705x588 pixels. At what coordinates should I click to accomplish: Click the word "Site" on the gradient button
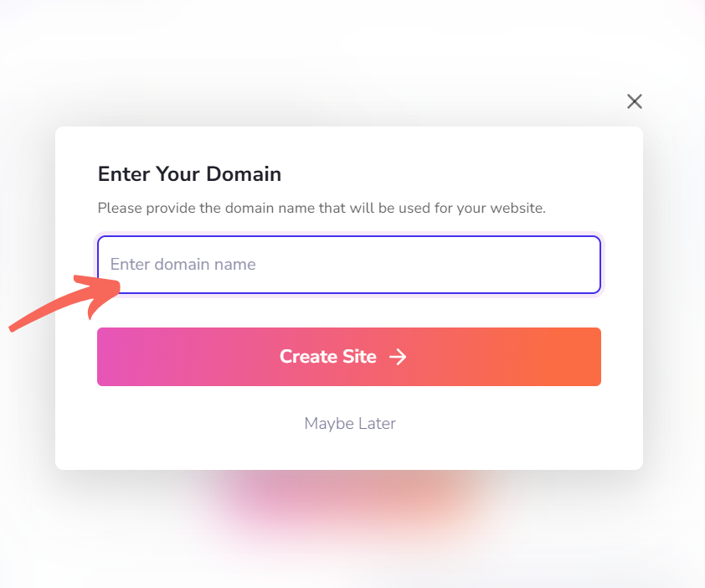(359, 357)
